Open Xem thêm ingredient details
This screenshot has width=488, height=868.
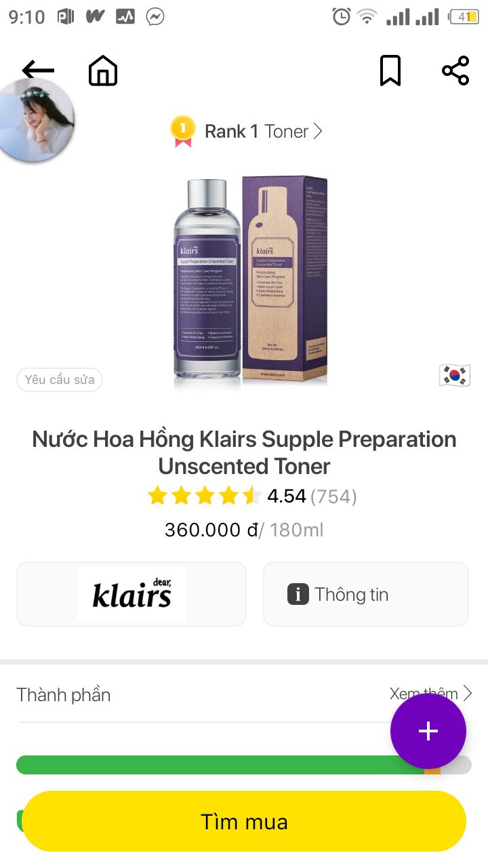[431, 694]
